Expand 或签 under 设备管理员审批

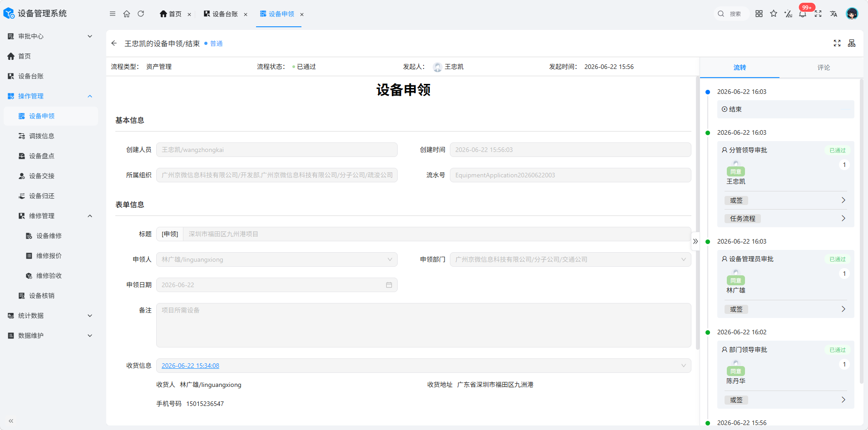coord(786,309)
